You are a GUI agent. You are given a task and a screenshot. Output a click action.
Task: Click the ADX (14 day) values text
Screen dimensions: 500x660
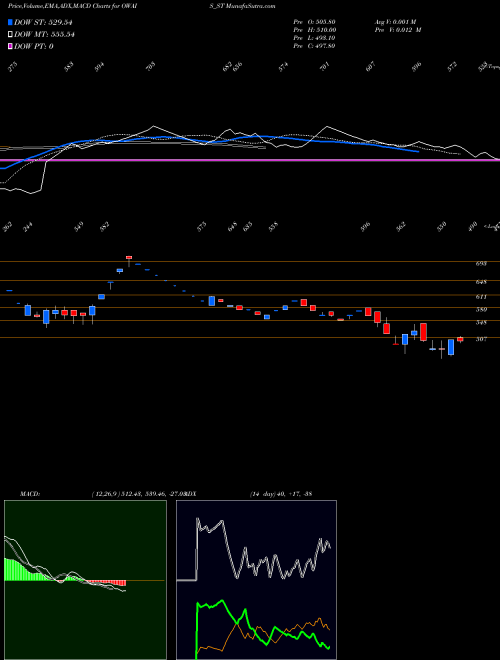coord(280,494)
